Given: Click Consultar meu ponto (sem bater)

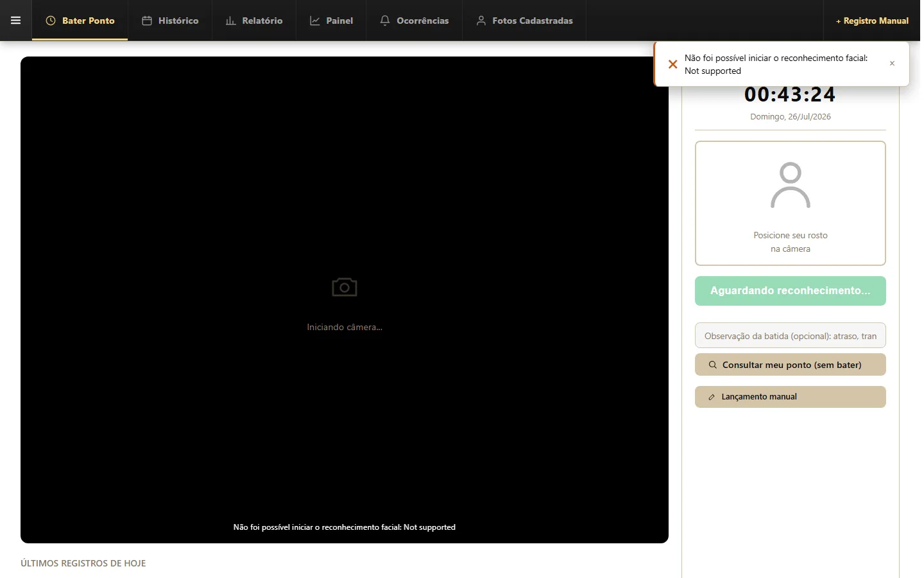Looking at the screenshot, I should (x=791, y=365).
